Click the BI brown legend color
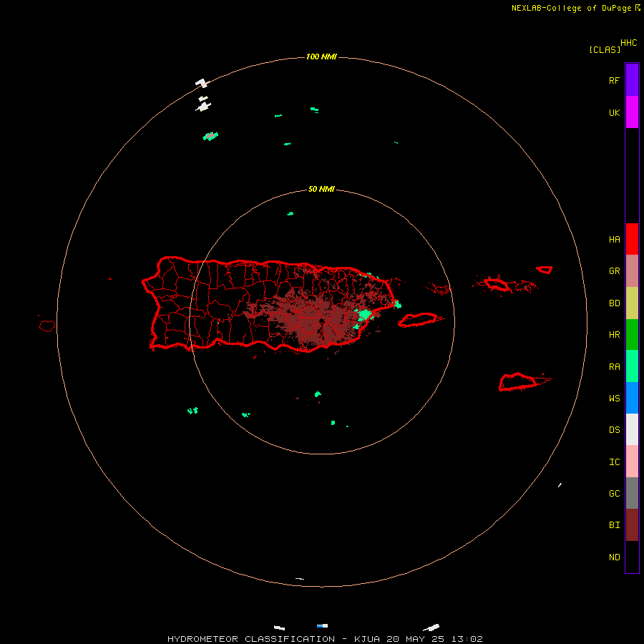The width and height of the screenshot is (644, 644). pos(632,525)
